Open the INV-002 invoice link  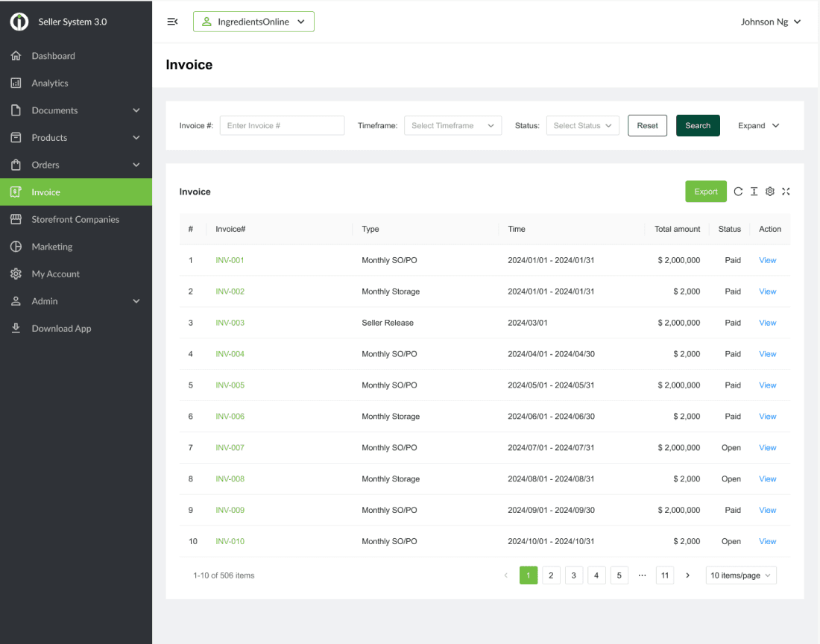(230, 291)
